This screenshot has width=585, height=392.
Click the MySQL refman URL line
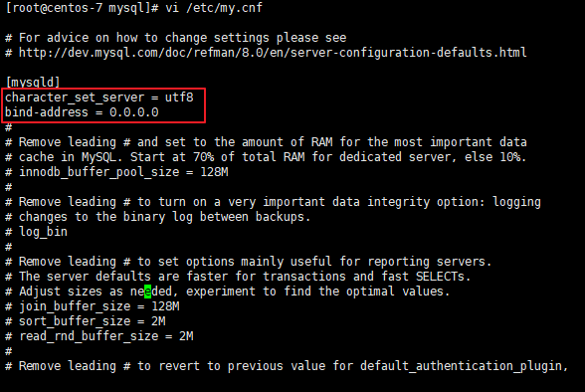[266, 53]
